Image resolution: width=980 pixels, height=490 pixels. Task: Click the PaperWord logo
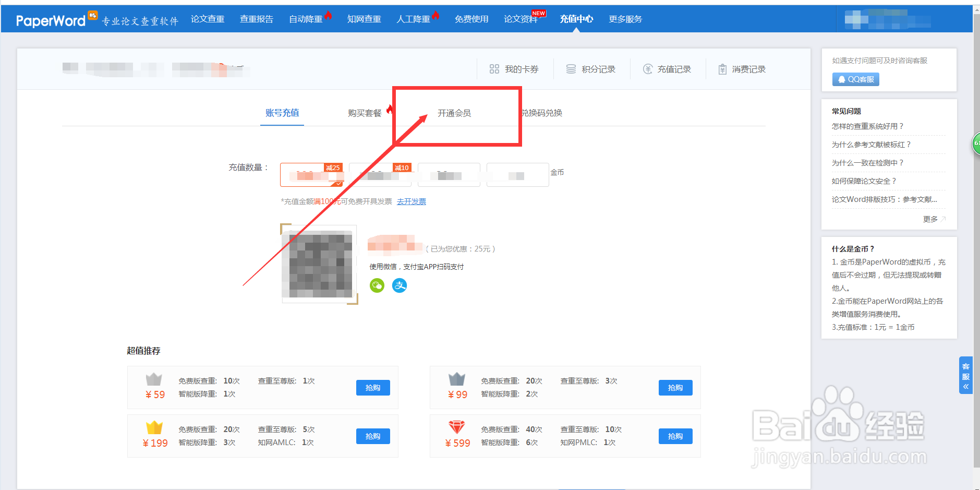56,20
